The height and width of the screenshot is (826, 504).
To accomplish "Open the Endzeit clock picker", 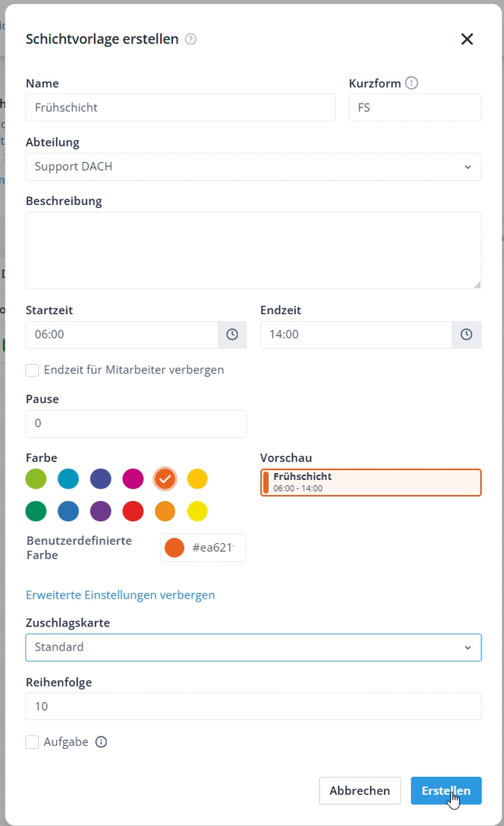I will [x=467, y=334].
